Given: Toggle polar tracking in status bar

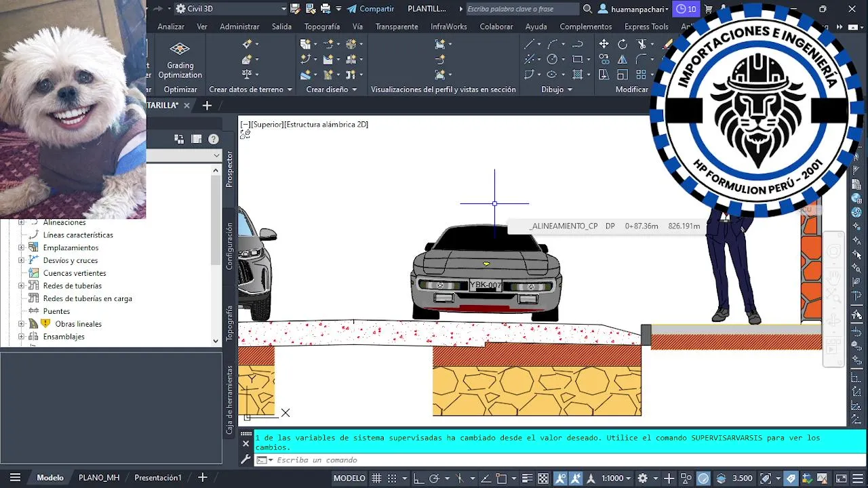Looking at the screenshot, I should pyautogui.click(x=435, y=478).
